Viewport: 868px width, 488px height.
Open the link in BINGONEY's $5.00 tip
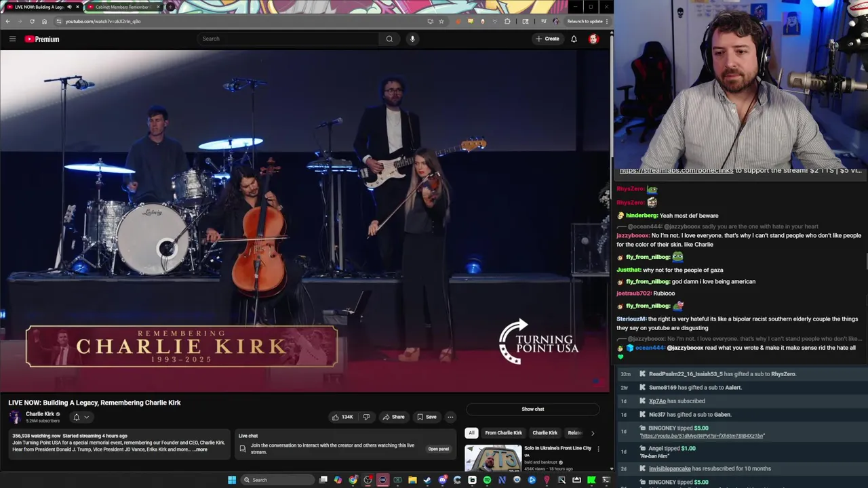702,436
